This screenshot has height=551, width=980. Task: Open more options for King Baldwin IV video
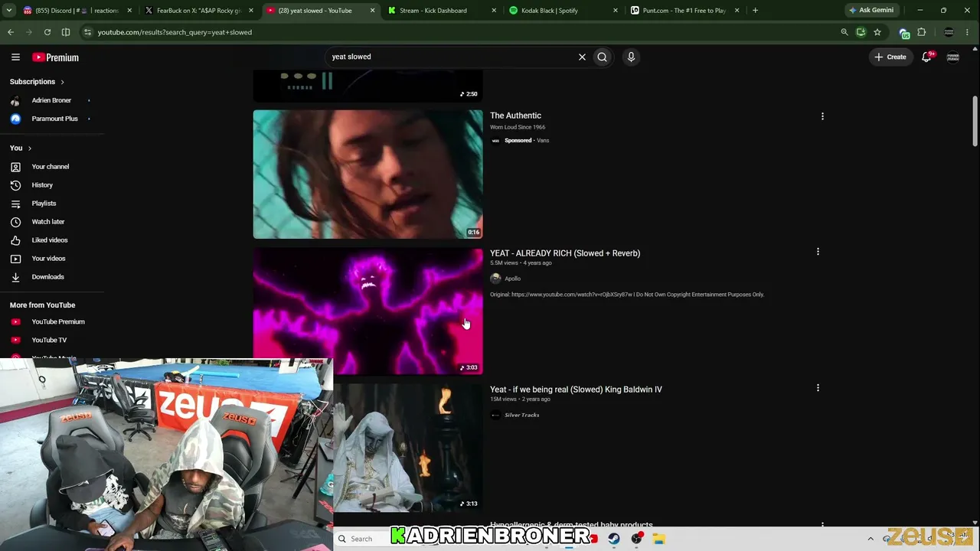(818, 388)
